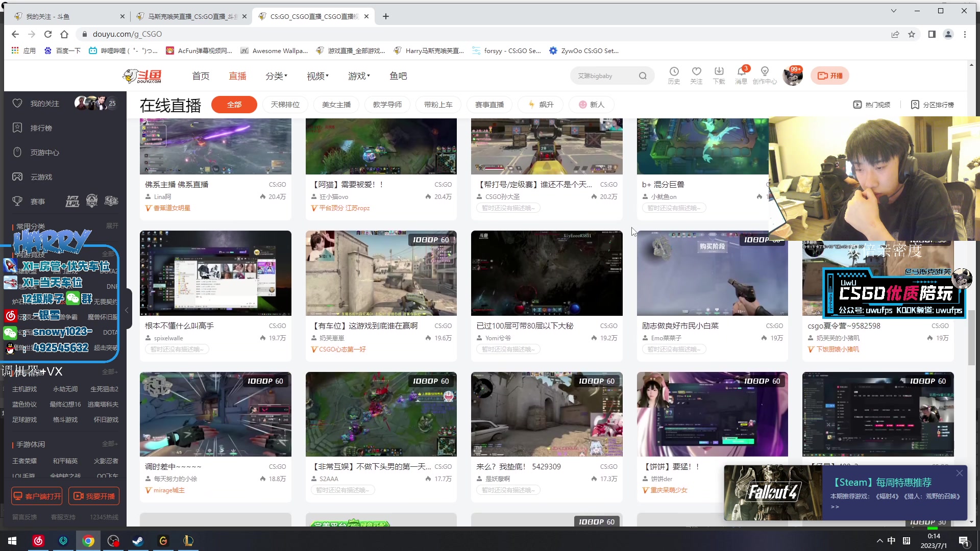This screenshot has width=980, height=551.
Task: Click the search magnifier icon
Action: pyautogui.click(x=643, y=76)
